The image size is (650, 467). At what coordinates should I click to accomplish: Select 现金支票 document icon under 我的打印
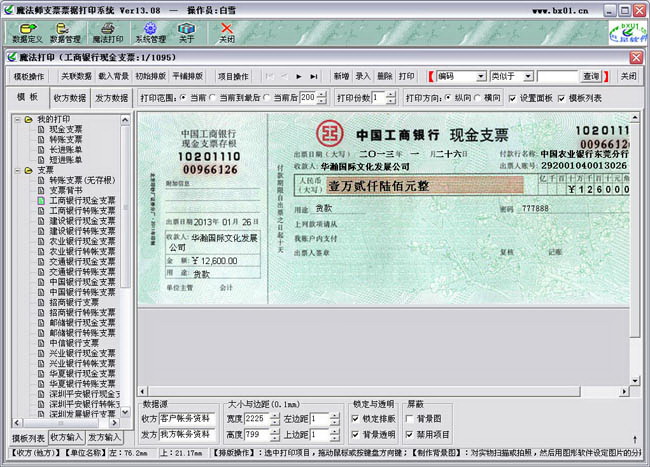[x=41, y=129]
